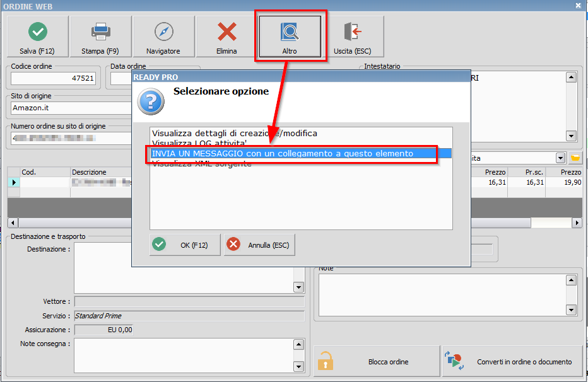
Task: Click Note box scroll down arrow
Action: coord(571,310)
